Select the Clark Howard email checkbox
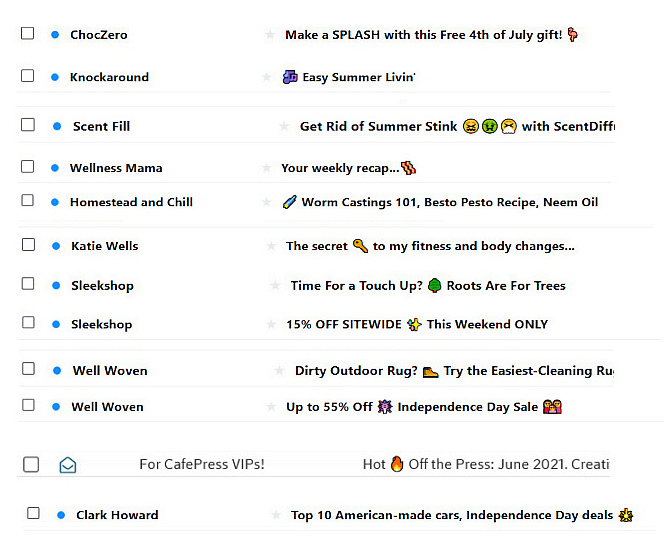Screen dimensions: 669x550 33,514
